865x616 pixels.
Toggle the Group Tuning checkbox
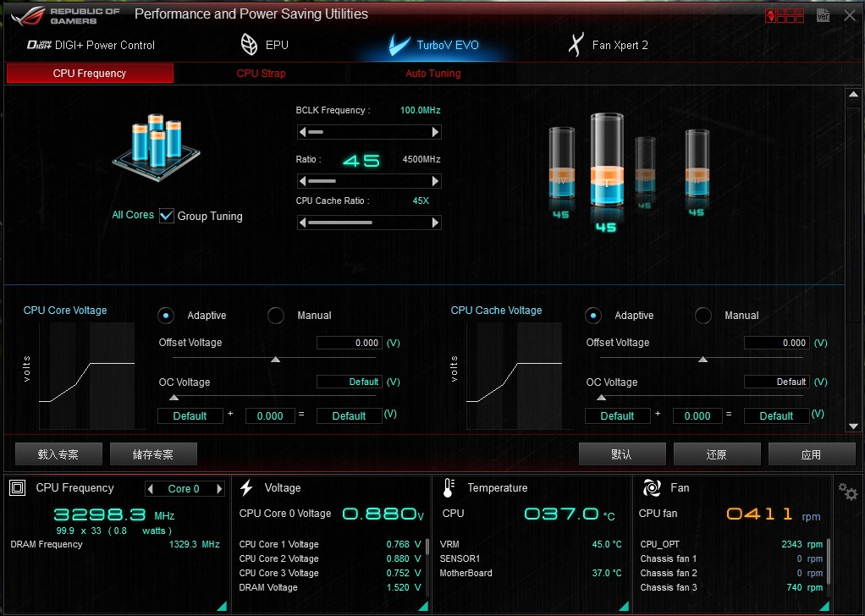167,216
